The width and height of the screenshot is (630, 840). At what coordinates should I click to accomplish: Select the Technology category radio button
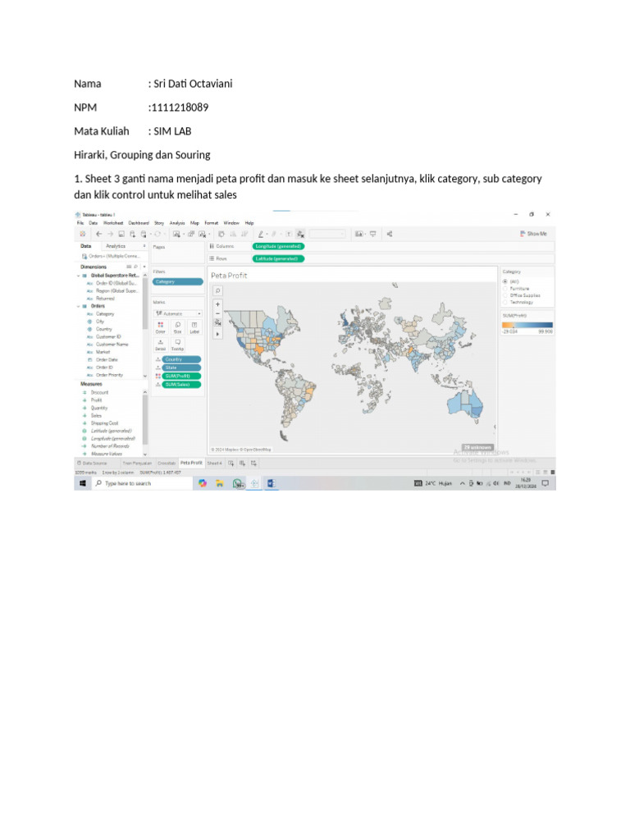click(x=504, y=302)
